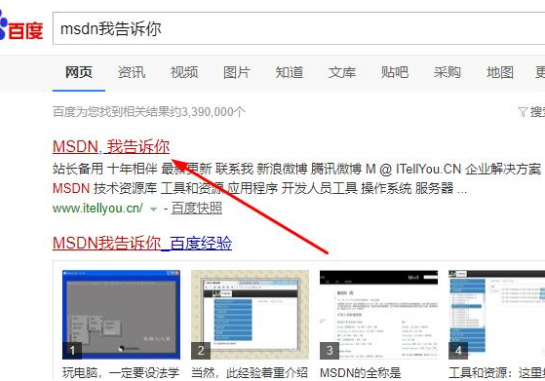Viewport: 545px width, 381px height.
Task: Open the MSDN, 我告诉你 result link
Action: tap(111, 146)
